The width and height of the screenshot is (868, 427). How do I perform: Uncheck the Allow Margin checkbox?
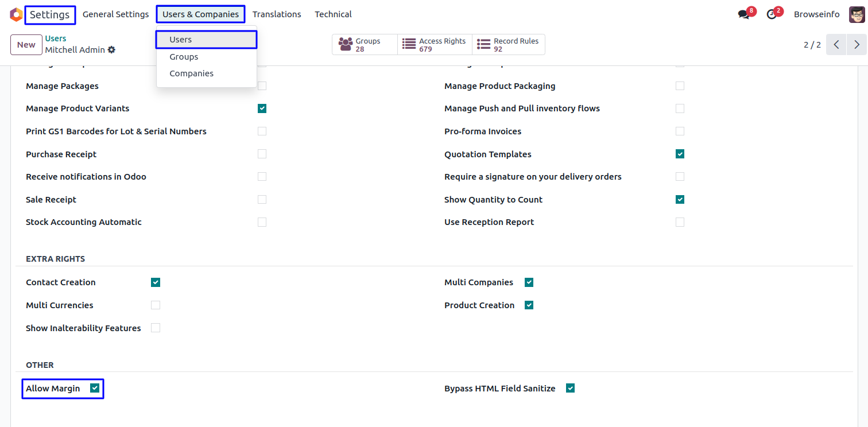(95, 389)
